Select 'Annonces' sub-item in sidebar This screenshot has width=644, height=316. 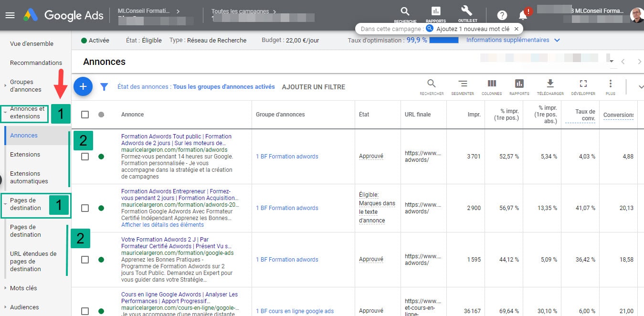tap(37, 136)
